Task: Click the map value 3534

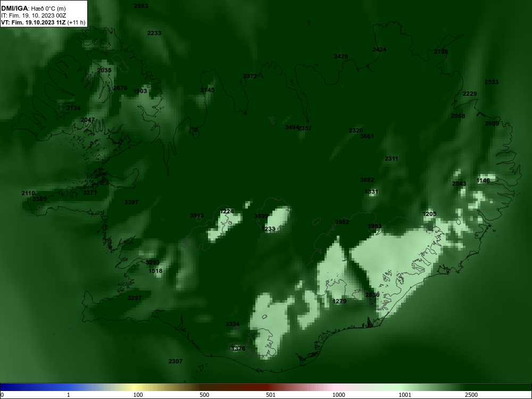Action: pyautogui.click(x=232, y=324)
